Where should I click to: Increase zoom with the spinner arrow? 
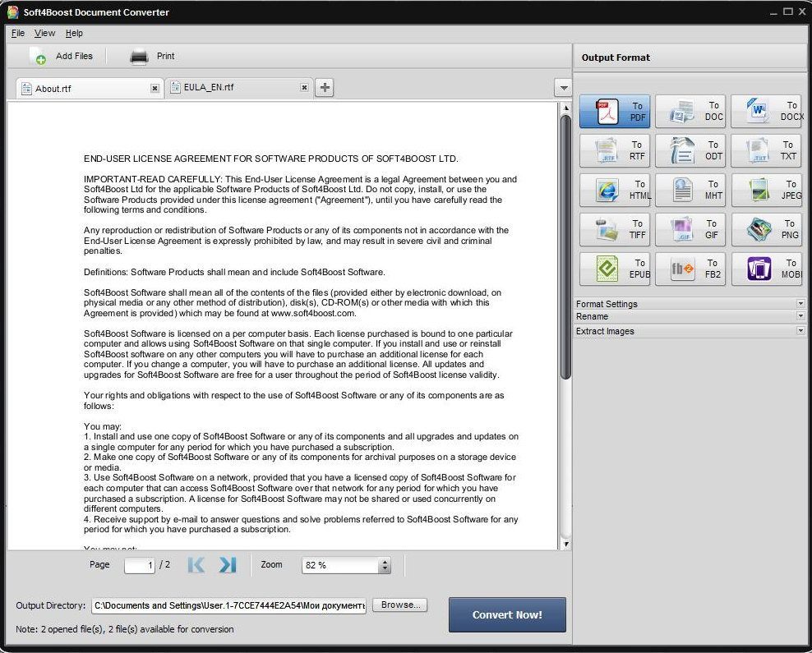point(383,561)
